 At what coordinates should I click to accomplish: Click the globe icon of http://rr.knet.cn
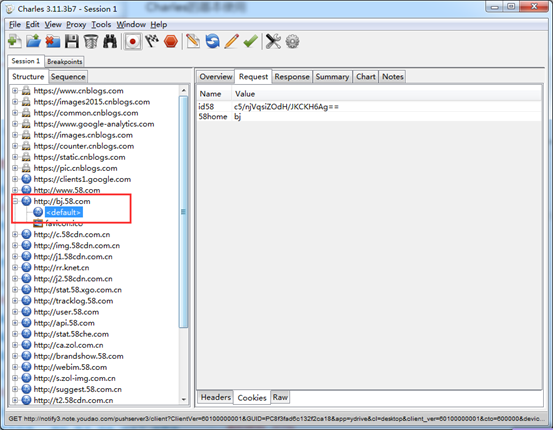pos(26,267)
